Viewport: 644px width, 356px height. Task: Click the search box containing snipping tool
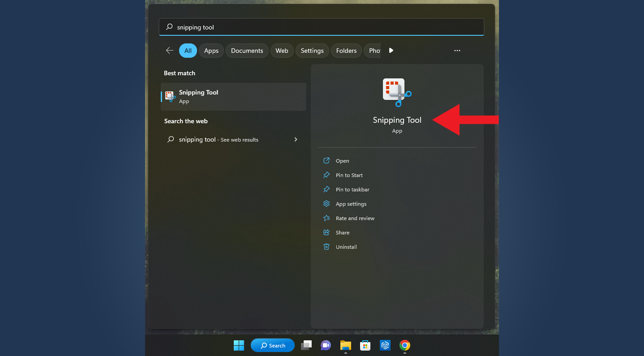click(x=321, y=27)
